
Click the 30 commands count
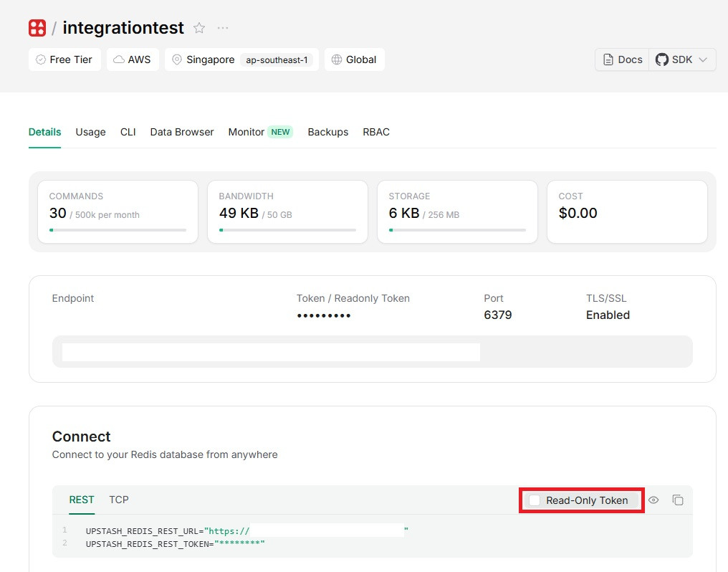point(58,213)
